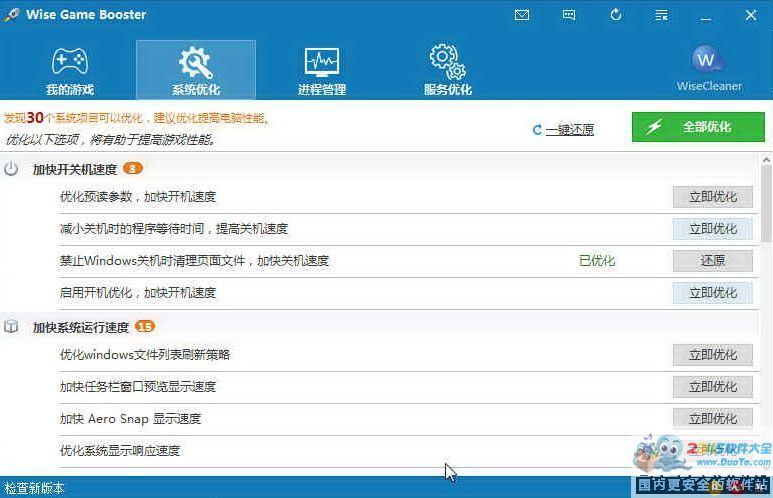Optimize 减小关机时的程序等待时间 with 立即优化
This screenshot has width=773, height=498.
coord(713,229)
